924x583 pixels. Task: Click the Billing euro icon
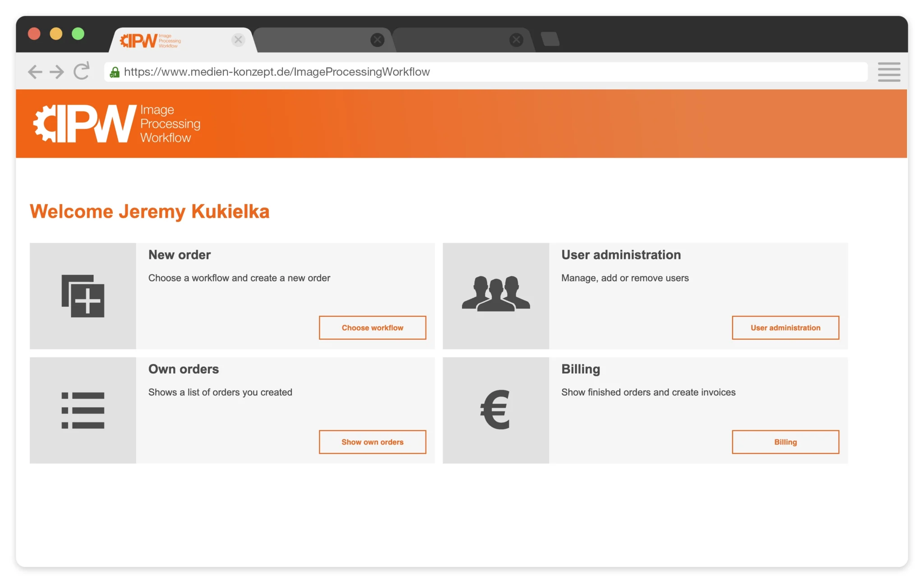495,409
